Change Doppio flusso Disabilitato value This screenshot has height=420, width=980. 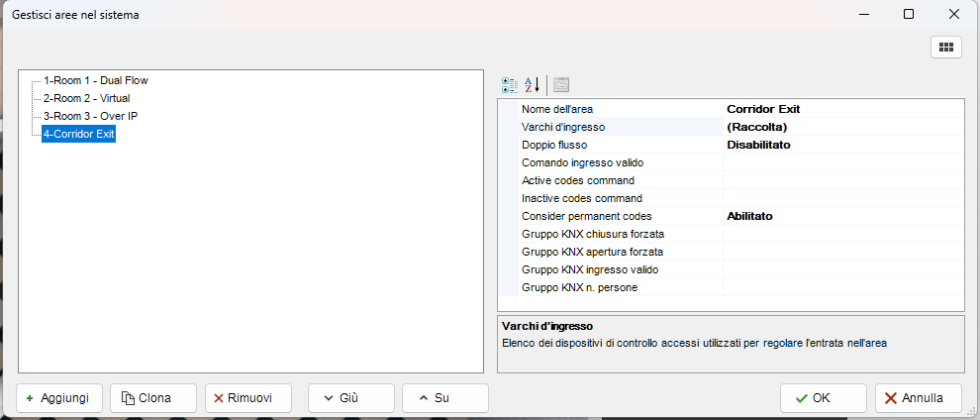[x=841, y=145]
